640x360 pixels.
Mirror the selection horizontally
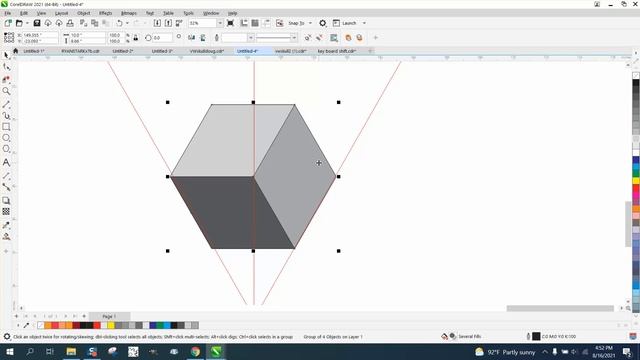pos(191,38)
